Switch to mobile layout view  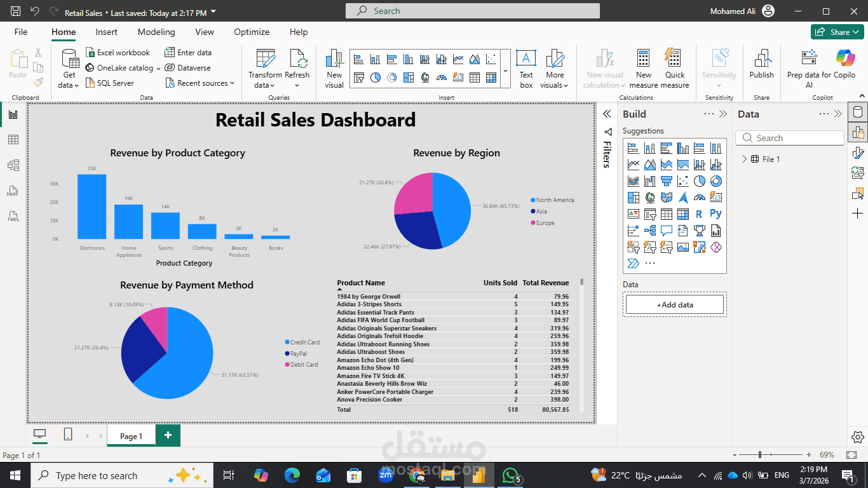click(68, 435)
